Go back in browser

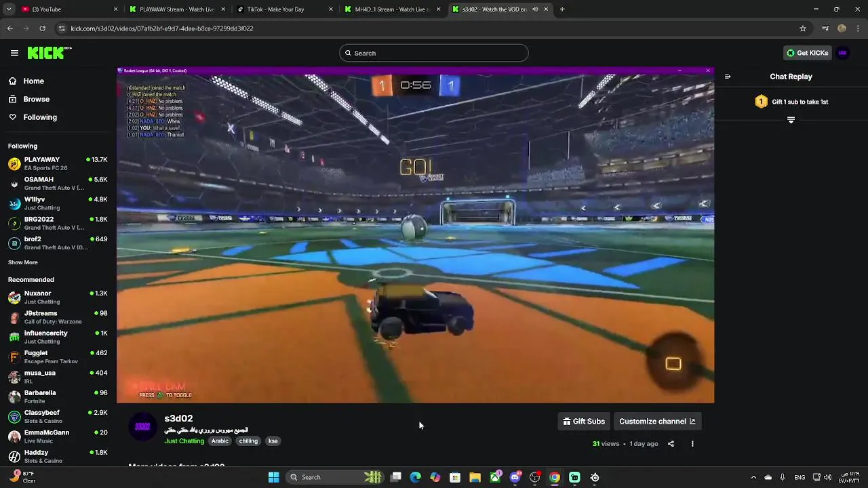[10, 28]
